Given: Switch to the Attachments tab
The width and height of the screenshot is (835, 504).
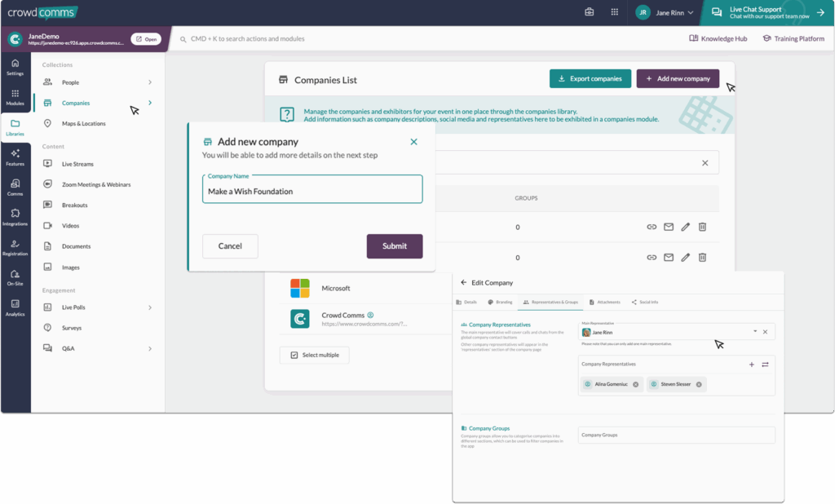Looking at the screenshot, I should tap(604, 302).
